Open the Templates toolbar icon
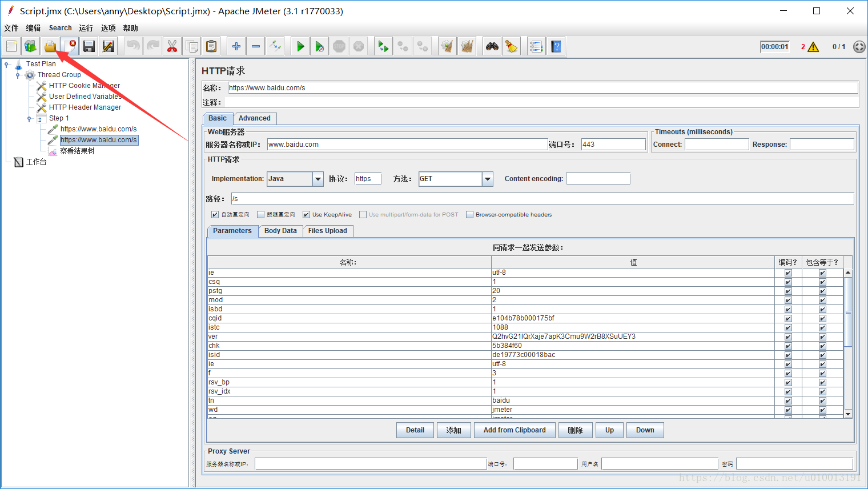Image resolution: width=868 pixels, height=489 pixels. 31,46
